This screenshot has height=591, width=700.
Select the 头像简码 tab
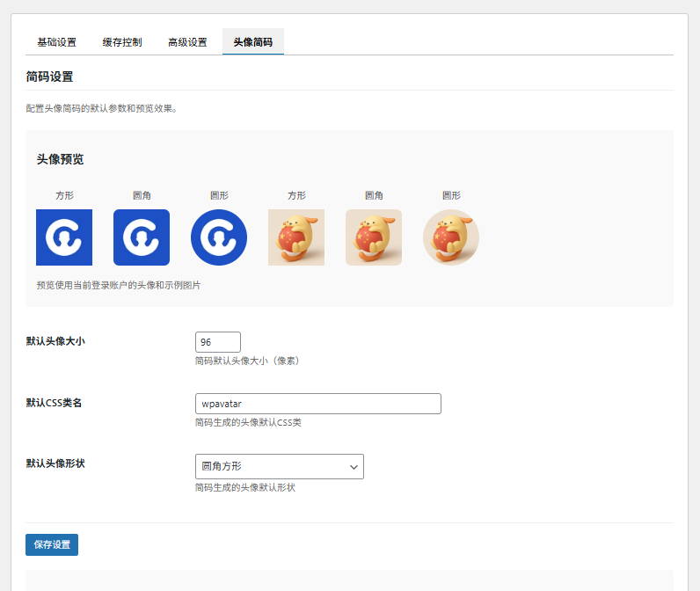tap(253, 42)
